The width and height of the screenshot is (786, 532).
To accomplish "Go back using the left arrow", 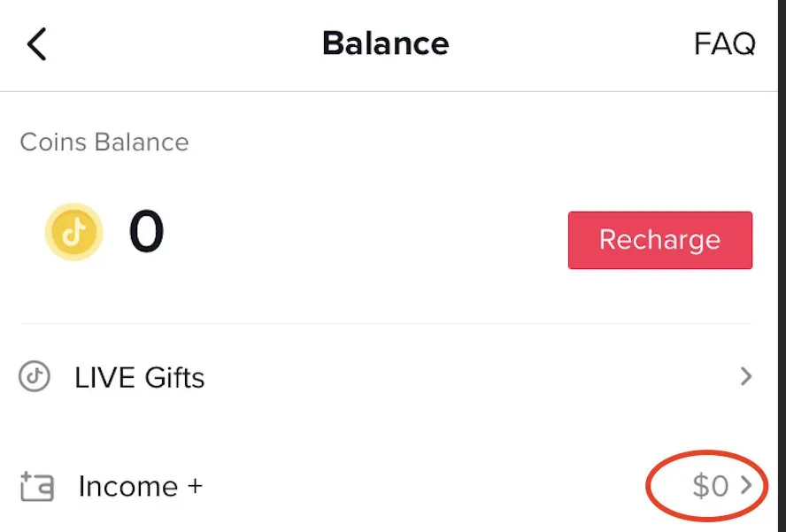I will coord(36,43).
